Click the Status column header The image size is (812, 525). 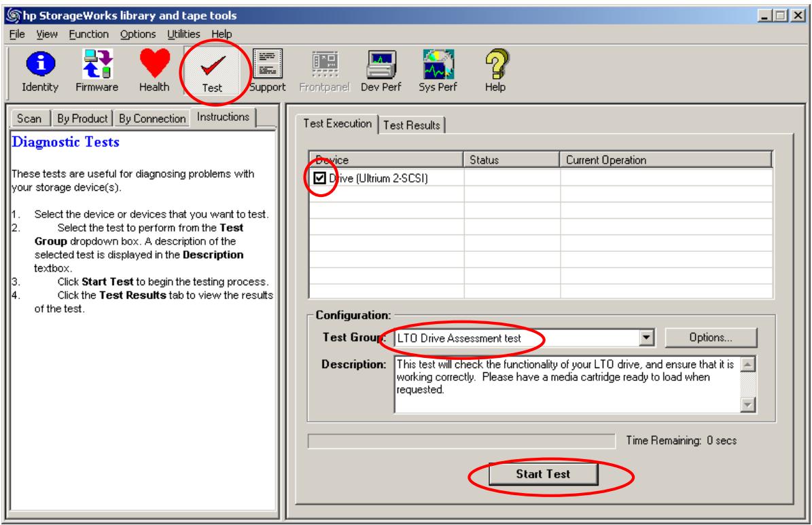pos(511,160)
